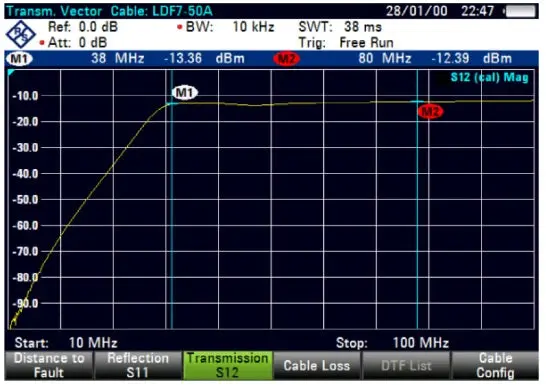
Task: Open the Distance to Fault softkey
Action: tap(49, 366)
